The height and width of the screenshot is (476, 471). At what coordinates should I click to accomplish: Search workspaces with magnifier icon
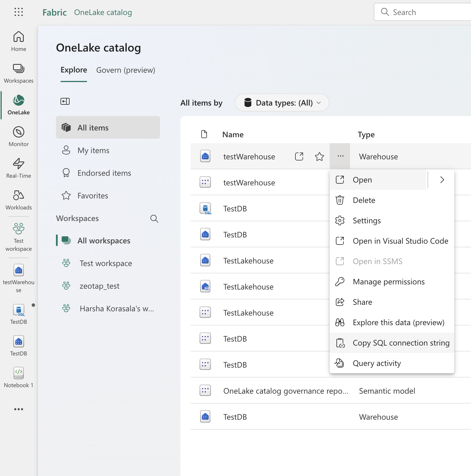coord(154,218)
